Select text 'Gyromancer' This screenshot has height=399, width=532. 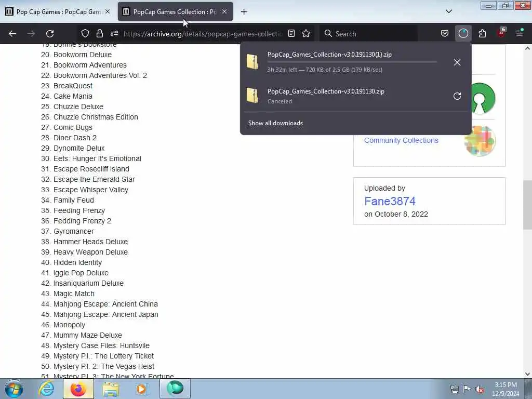coord(74,231)
